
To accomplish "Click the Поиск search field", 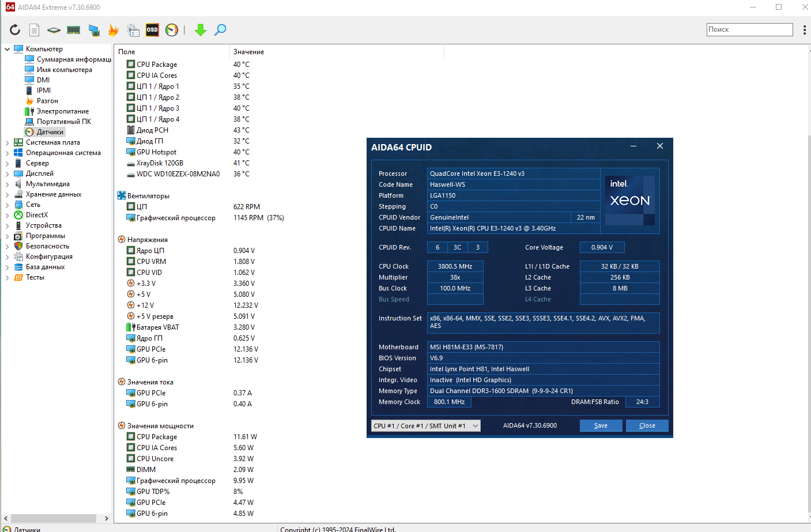I will point(750,29).
